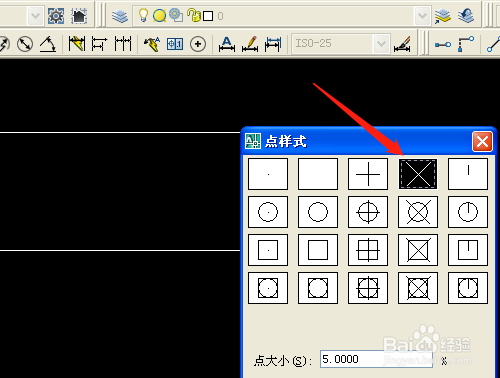This screenshot has width=500, height=378.
Task: Choose circle-in-square with tick style
Action: (468, 288)
